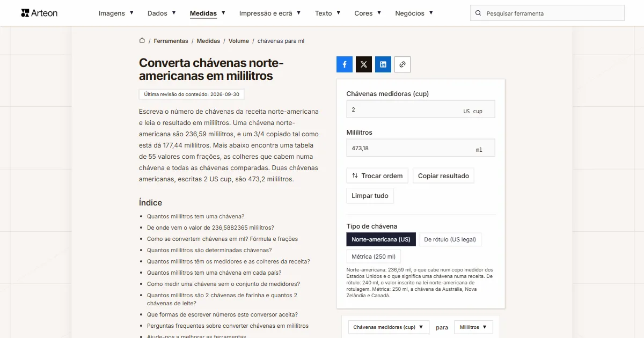Open the Mililitros target unit dropdown
Image resolution: width=644 pixels, height=338 pixels.
click(474, 327)
